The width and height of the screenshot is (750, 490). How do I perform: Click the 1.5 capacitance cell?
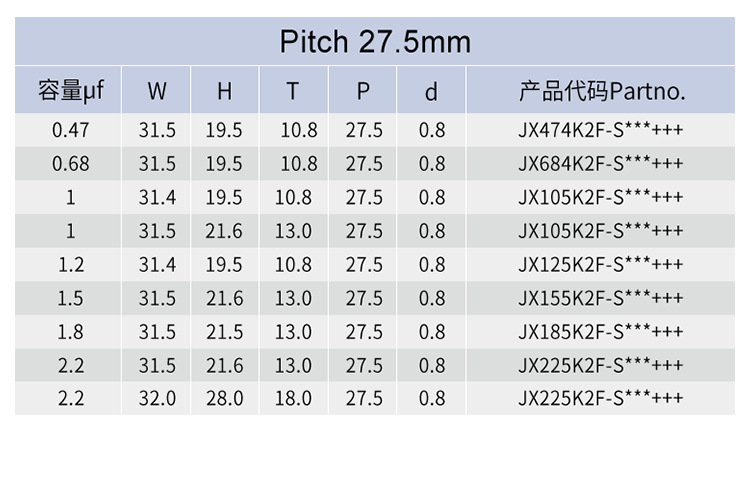tap(70, 299)
